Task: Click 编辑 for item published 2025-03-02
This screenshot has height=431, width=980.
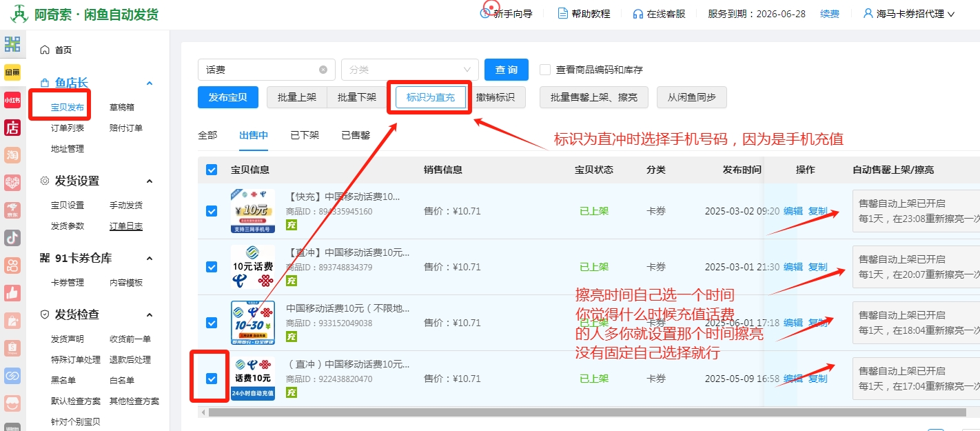Action: 793,211
